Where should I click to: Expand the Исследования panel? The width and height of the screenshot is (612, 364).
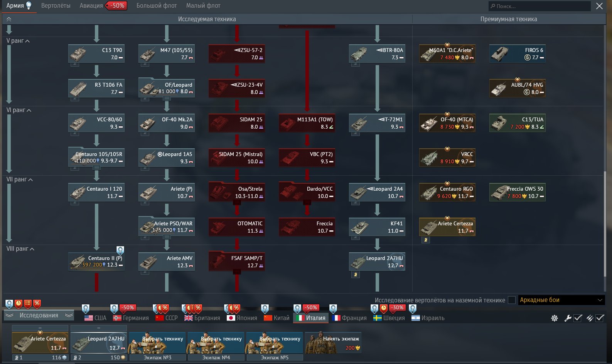click(39, 315)
